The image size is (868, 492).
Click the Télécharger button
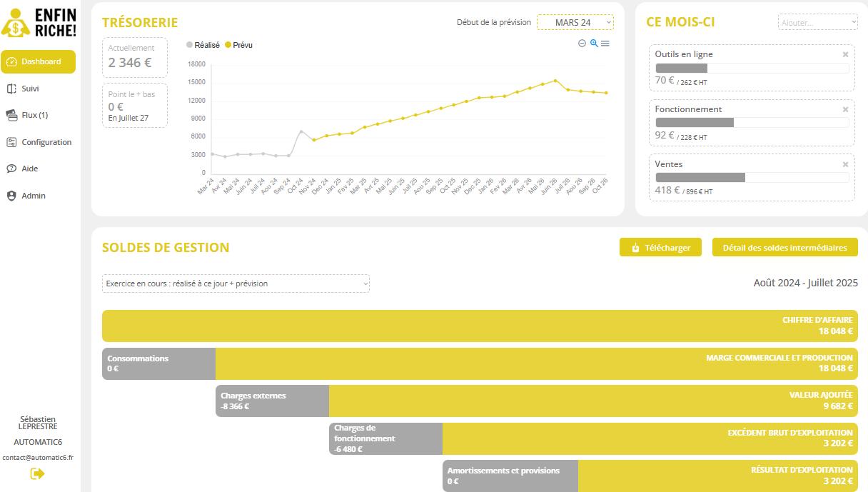click(x=661, y=248)
